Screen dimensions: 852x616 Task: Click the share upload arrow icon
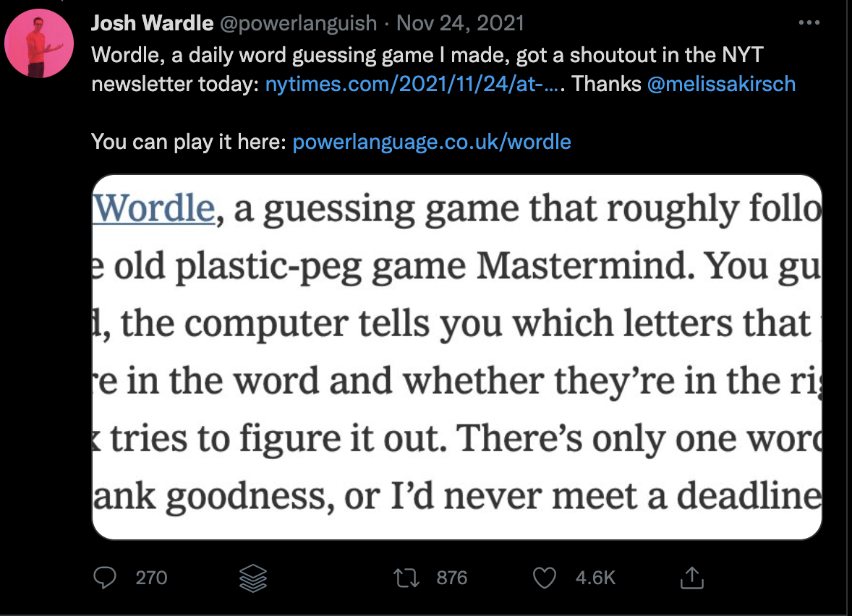tap(691, 578)
